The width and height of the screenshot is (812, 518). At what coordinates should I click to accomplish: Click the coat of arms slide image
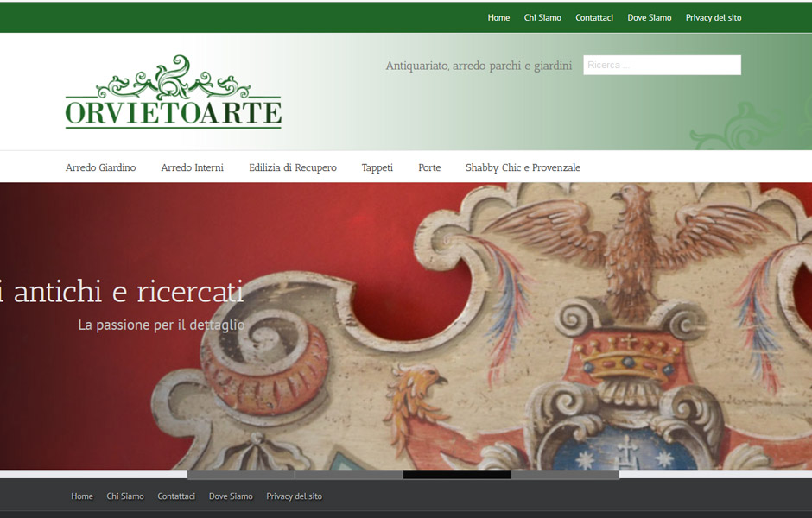(406, 326)
